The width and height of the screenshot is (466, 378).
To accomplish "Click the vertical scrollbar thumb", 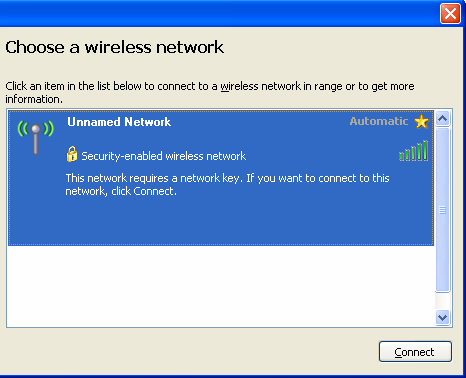I will pos(443,210).
